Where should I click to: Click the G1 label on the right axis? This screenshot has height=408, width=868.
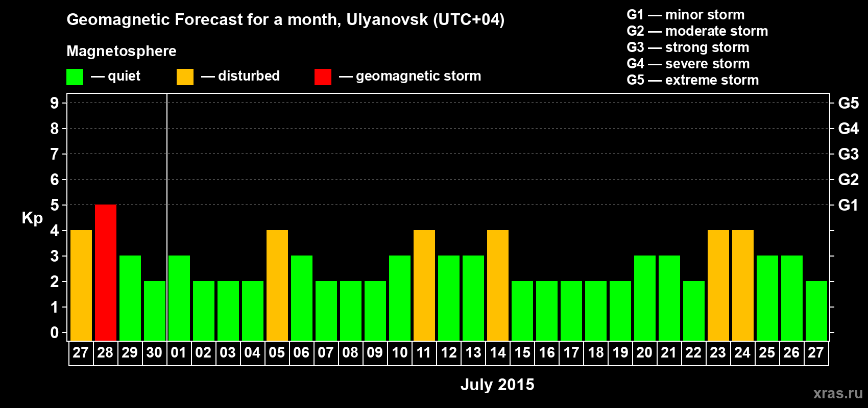[848, 206]
